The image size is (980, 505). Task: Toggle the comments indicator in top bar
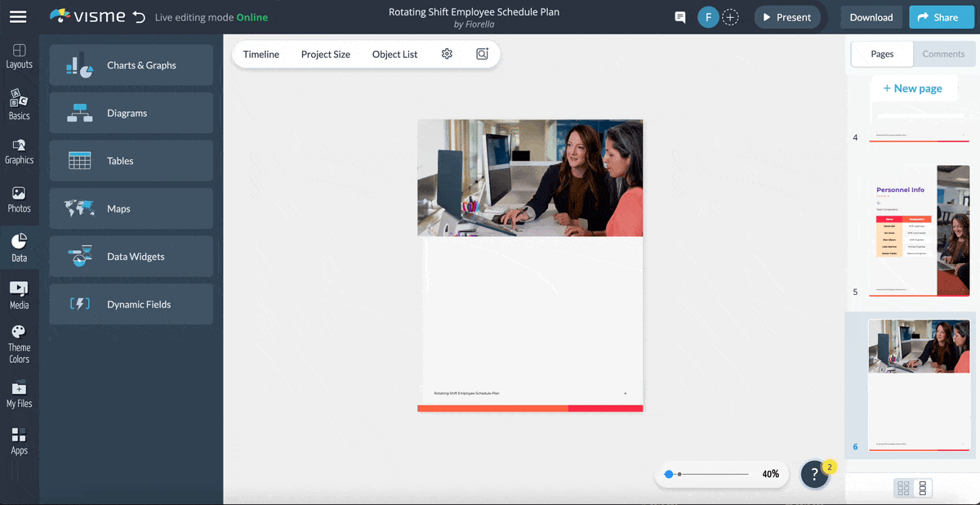[679, 16]
